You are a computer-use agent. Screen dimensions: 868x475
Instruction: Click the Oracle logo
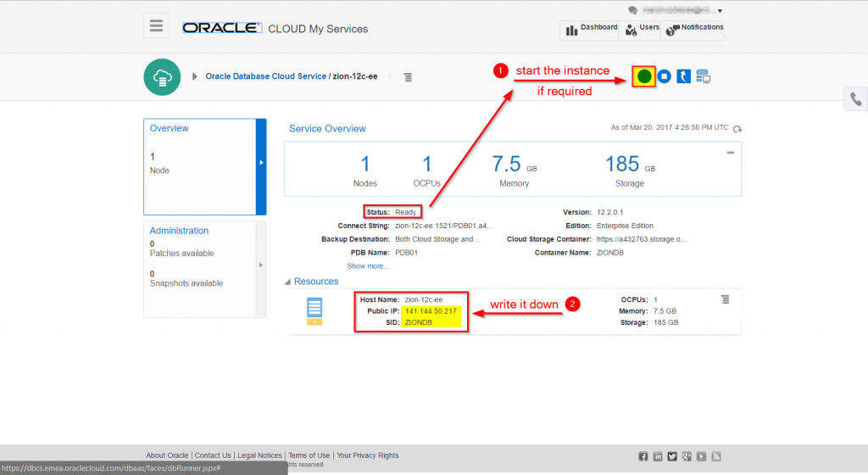pyautogui.click(x=221, y=28)
